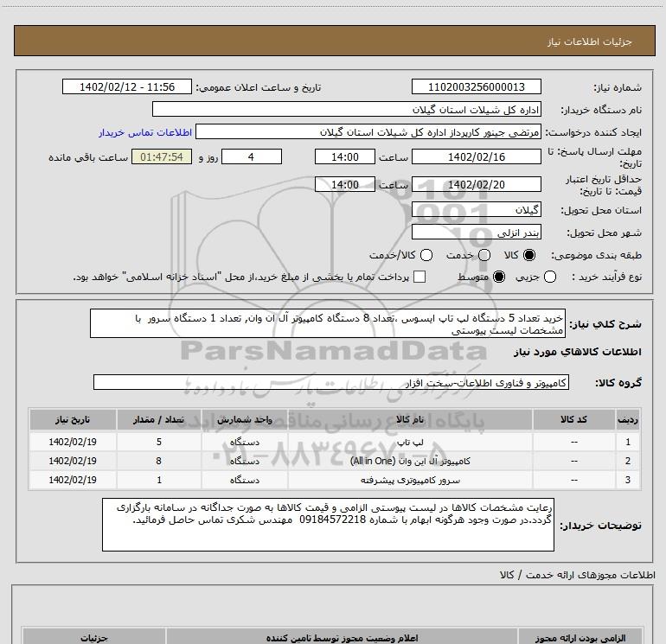Select the All in One computer row name
Screen dimensions: 666x644
pyautogui.click(x=410, y=461)
